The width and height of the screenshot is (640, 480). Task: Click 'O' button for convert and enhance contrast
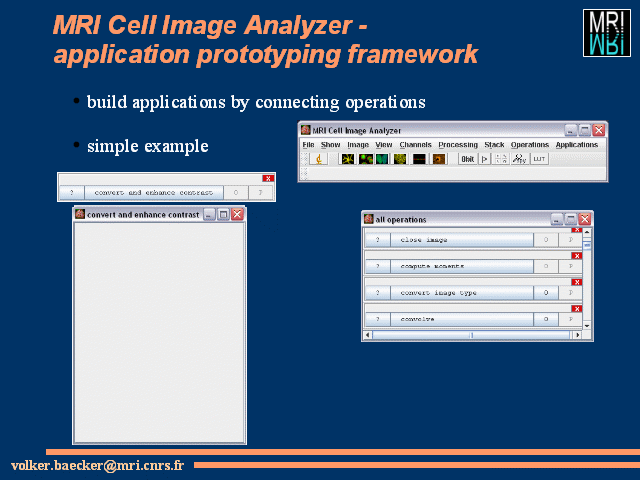click(x=236, y=192)
